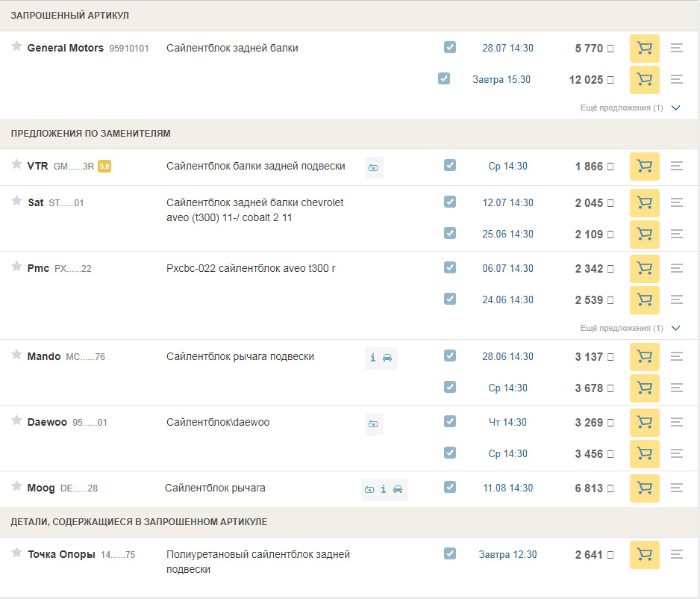Add Точка Опоры polyurethane bushing to cart
The image size is (700, 599).
click(x=643, y=554)
